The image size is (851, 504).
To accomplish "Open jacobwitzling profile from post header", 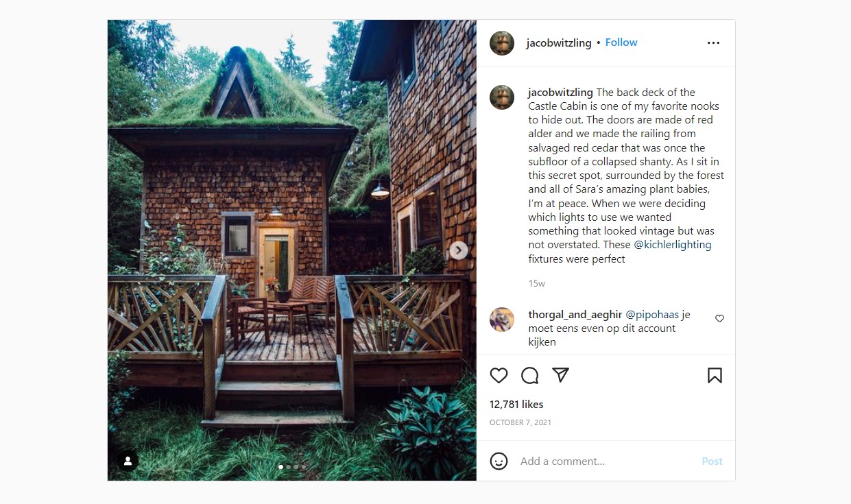I will [x=558, y=43].
